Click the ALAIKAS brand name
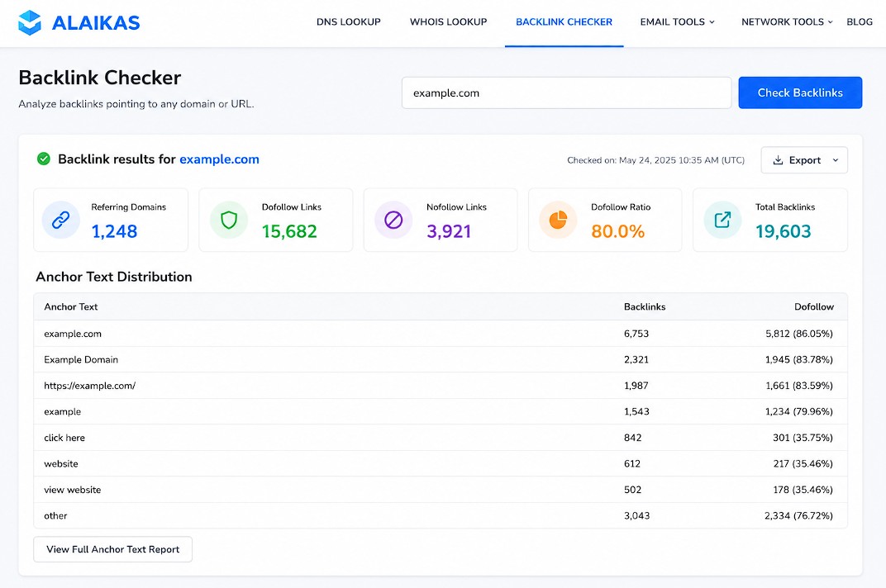This screenshot has height=588, width=886. (96, 23)
